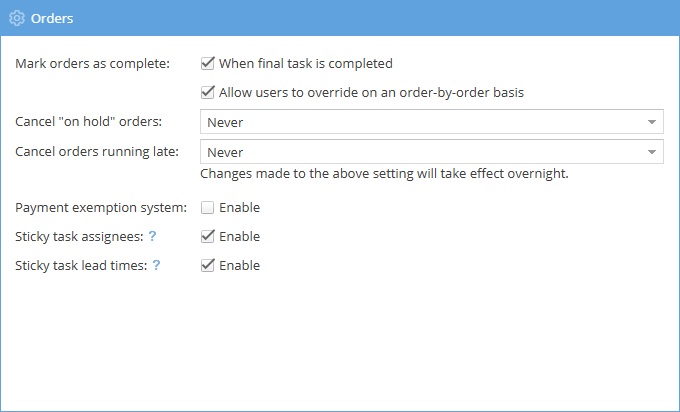
Task: Click the "Sticky task lead times:" label text
Action: pos(81,266)
